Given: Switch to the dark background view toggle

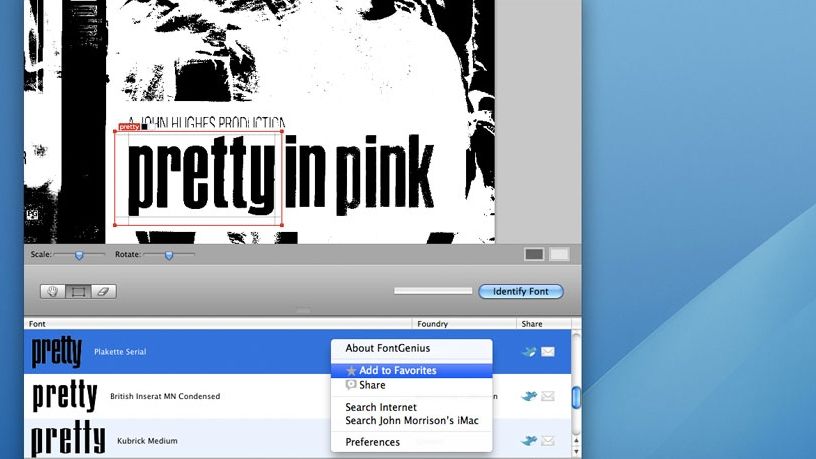Looking at the screenshot, I should click(534, 255).
